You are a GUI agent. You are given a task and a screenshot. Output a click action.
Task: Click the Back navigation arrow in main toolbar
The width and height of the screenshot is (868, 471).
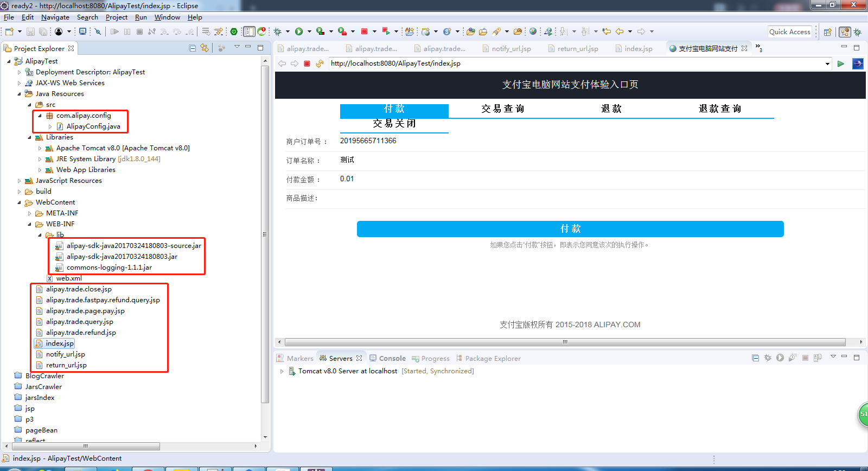click(620, 31)
